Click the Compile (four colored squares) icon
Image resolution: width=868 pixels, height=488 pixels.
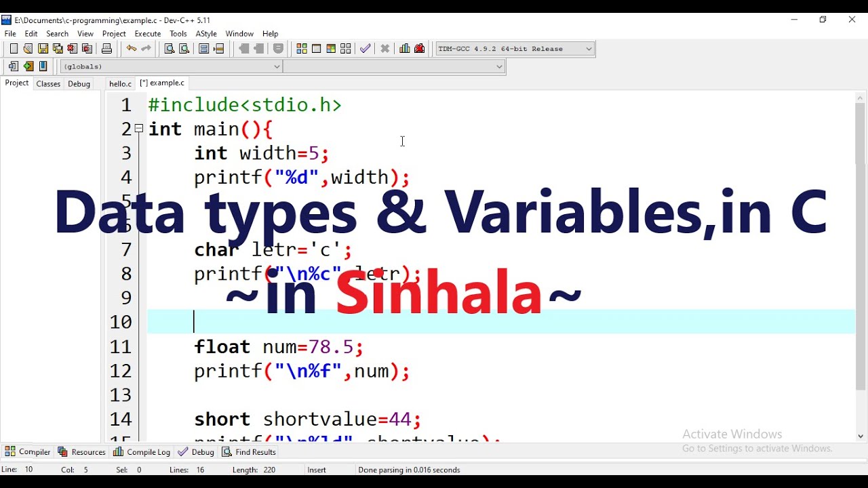(302, 48)
